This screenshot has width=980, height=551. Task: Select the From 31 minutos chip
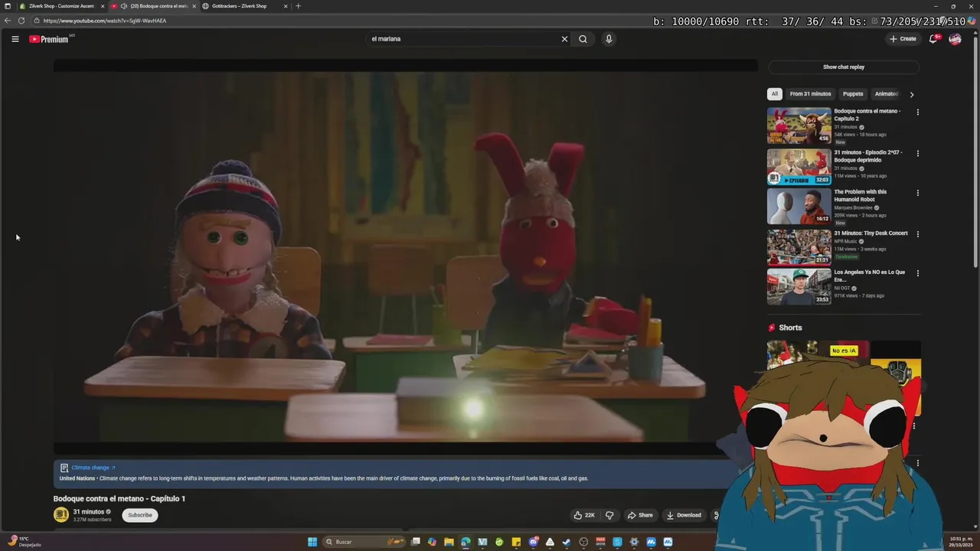pos(810,94)
